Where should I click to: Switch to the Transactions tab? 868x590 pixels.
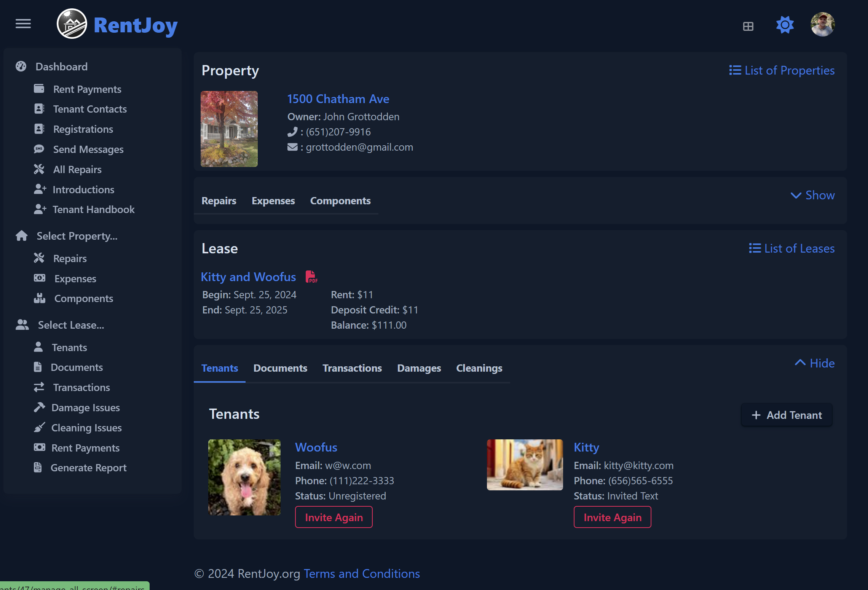(x=352, y=368)
